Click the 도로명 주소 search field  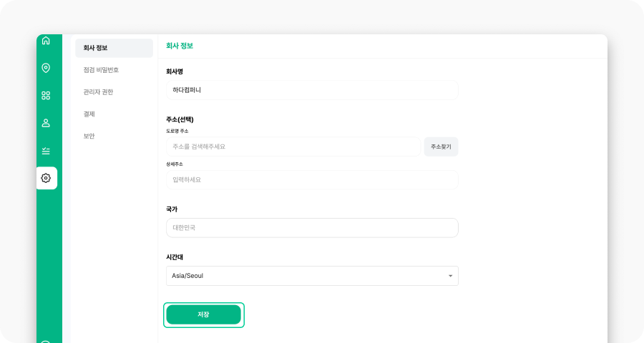293,146
